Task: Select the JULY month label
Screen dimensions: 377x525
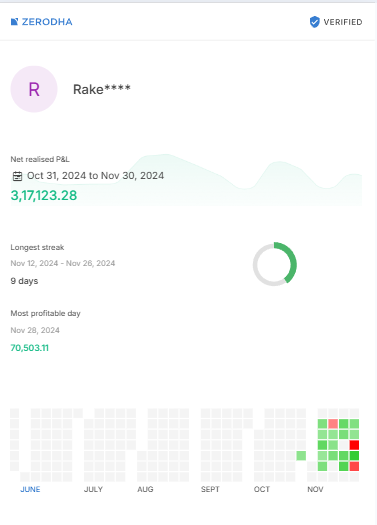Action: pyautogui.click(x=93, y=489)
